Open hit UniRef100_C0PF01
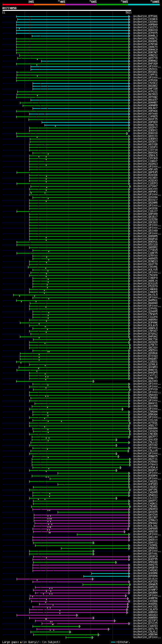Viewport: 162px width, 644px height. click(x=145, y=75)
